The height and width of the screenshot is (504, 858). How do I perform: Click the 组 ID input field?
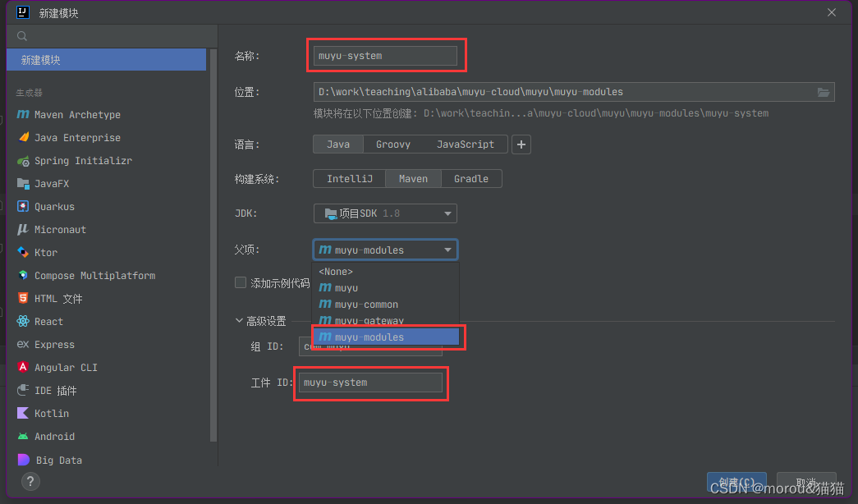(370, 346)
